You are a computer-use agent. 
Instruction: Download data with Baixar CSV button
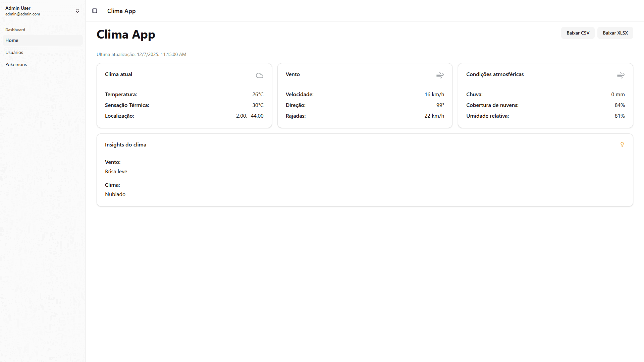tap(578, 33)
